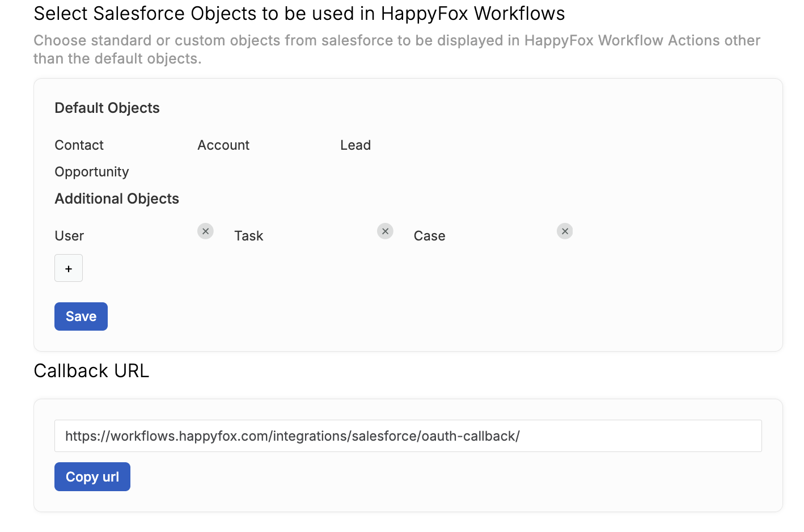The width and height of the screenshot is (804, 532).
Task: Click the Select Salesforce Objects page heading
Action: coord(299,14)
